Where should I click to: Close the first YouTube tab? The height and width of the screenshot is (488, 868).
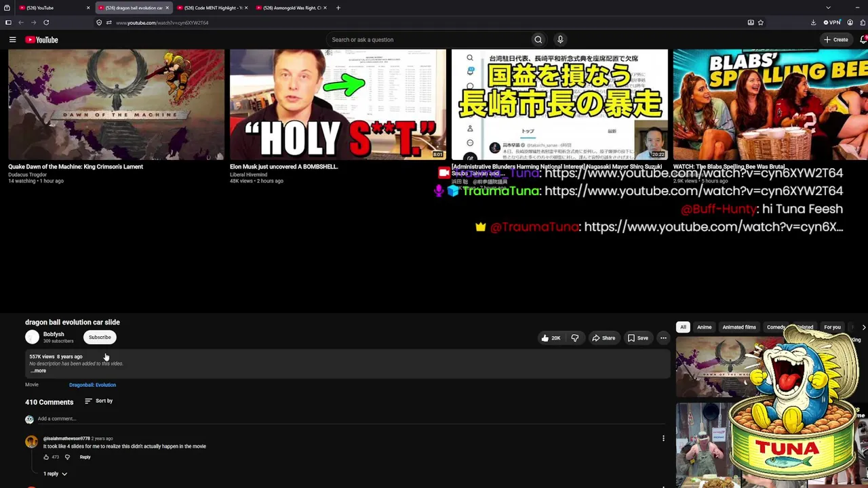tap(88, 7)
